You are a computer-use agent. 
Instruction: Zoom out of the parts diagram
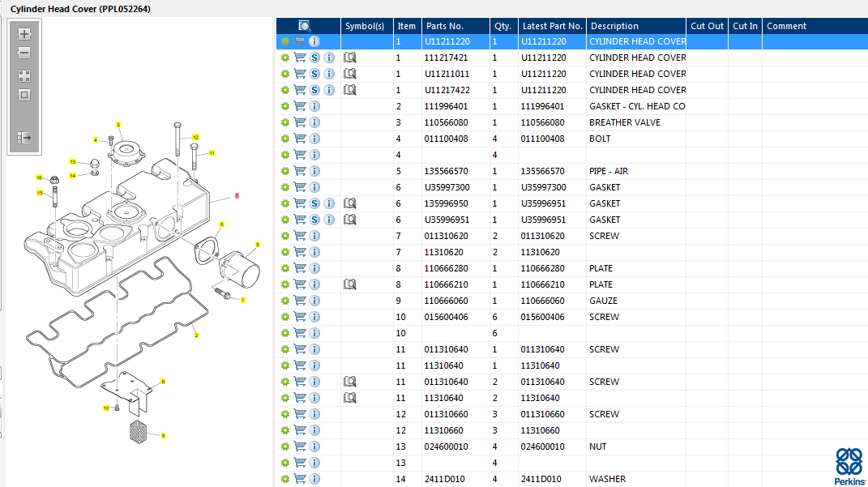(24, 53)
